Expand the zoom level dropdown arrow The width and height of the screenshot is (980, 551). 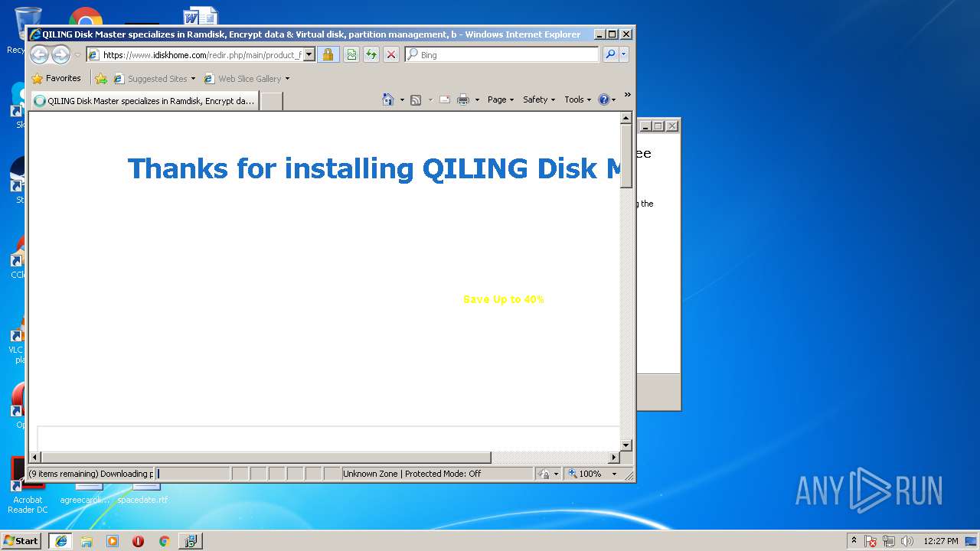point(614,474)
